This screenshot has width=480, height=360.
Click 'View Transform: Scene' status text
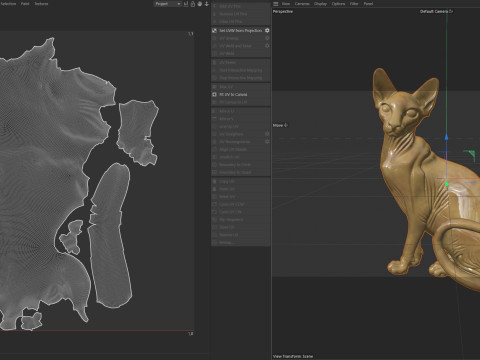coord(293,356)
